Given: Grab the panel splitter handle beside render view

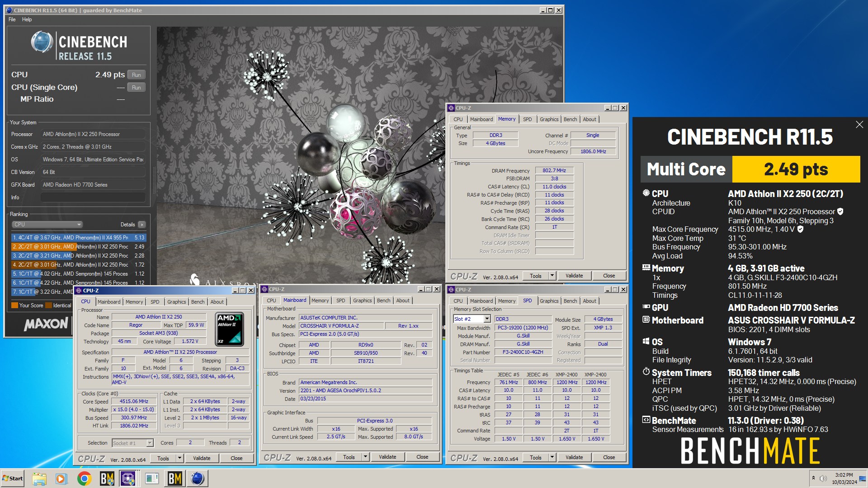Looking at the screenshot, I should tap(154, 180).
